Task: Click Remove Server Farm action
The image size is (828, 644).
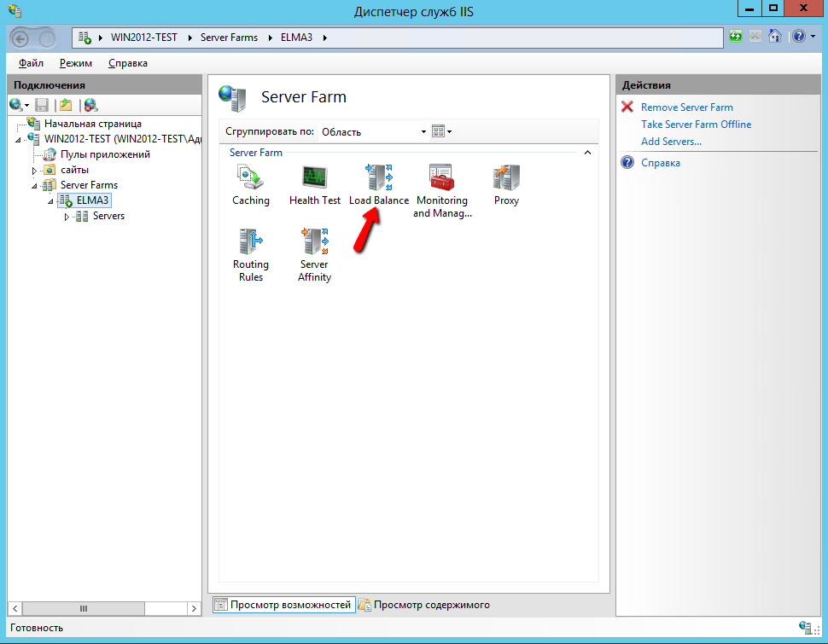Action: [x=686, y=107]
